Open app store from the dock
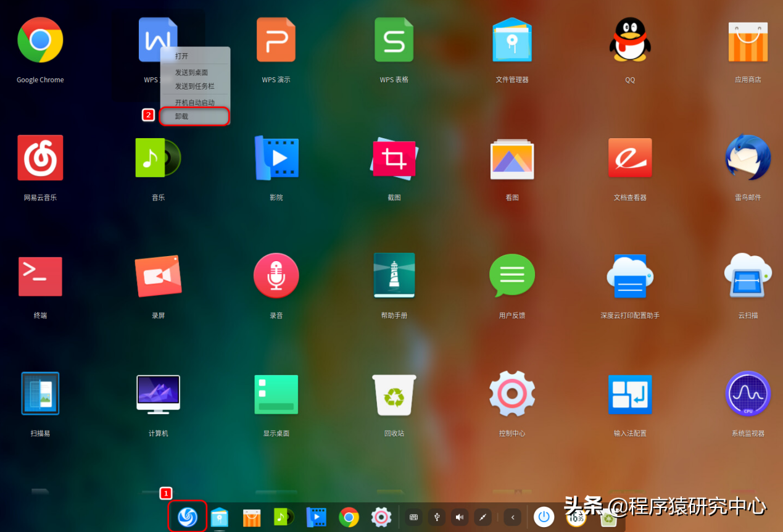Screen dimensions: 783x532 click(x=252, y=517)
